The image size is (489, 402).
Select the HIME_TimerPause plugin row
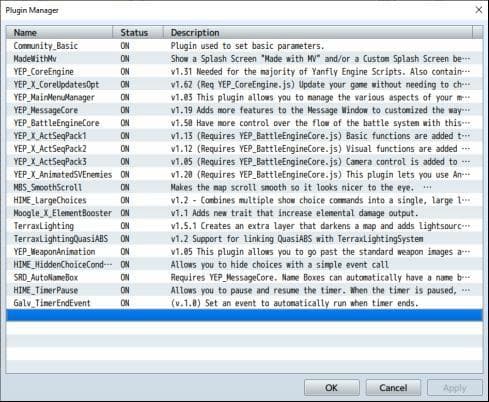point(244,290)
